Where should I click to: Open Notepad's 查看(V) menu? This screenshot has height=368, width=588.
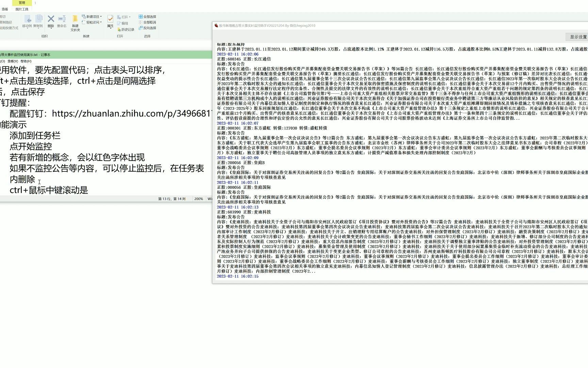point(13,61)
